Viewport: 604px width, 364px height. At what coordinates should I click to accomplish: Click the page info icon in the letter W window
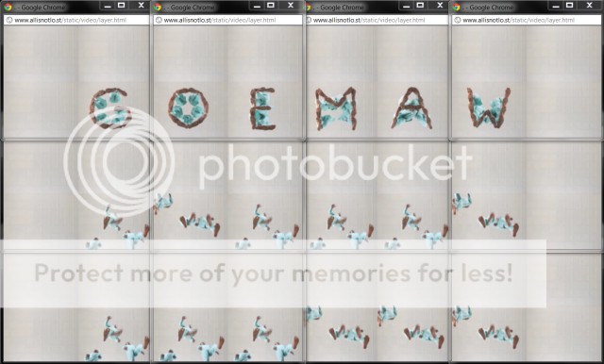pos(457,20)
